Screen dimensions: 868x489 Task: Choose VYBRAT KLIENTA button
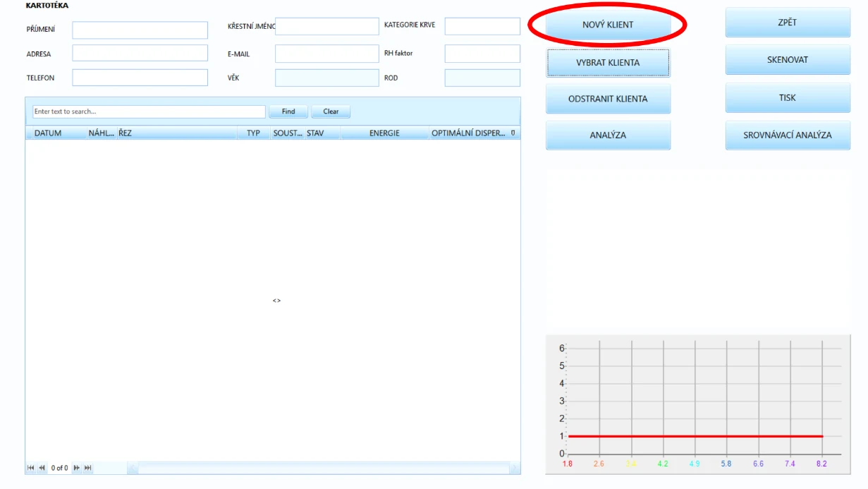(x=608, y=63)
